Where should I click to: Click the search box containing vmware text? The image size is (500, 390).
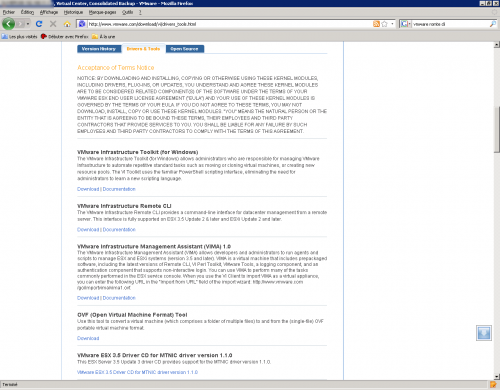coord(450,24)
